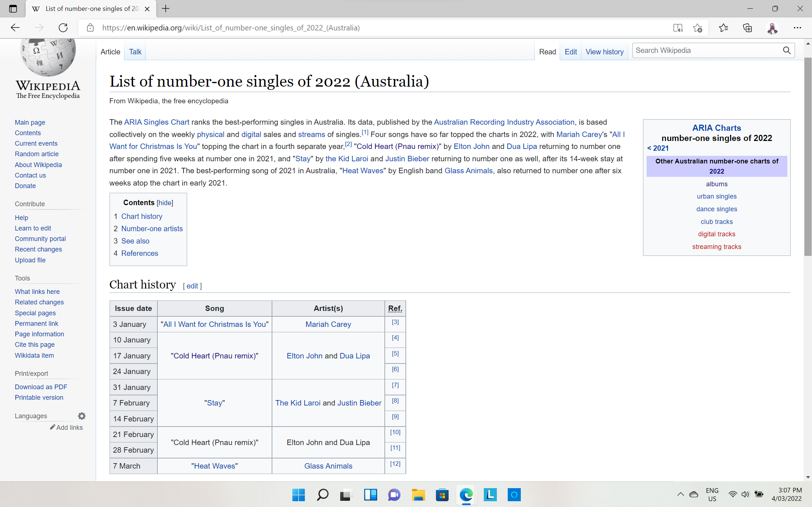Open the Widgets panel on taskbar

pos(370,495)
